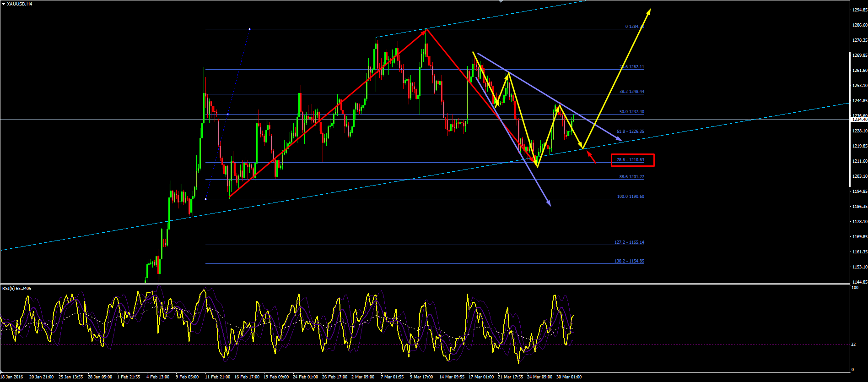Open the one-click trading arrow beside XAUUSD,H4
Screen dimensions: 868x383
pyautogui.click(x=4, y=4)
